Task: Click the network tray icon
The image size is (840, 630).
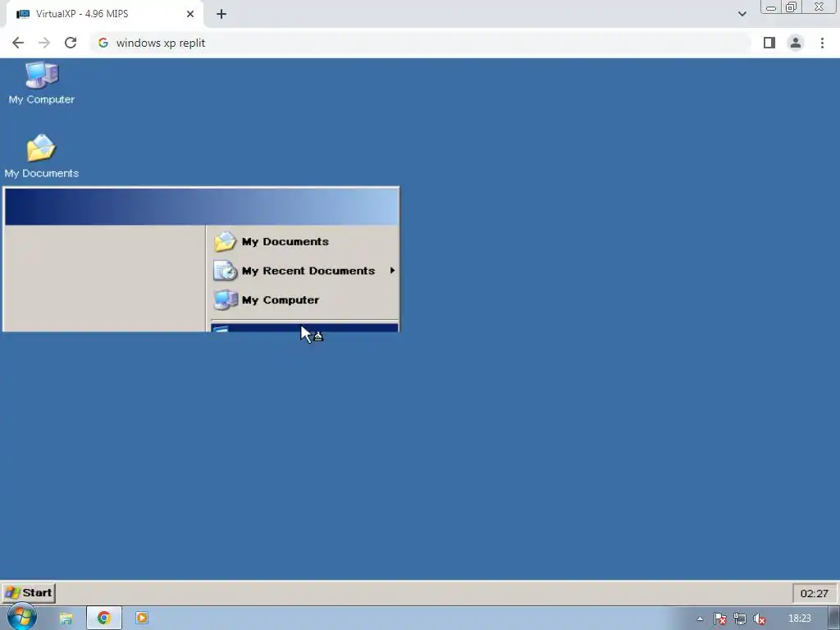Action: coord(740,619)
